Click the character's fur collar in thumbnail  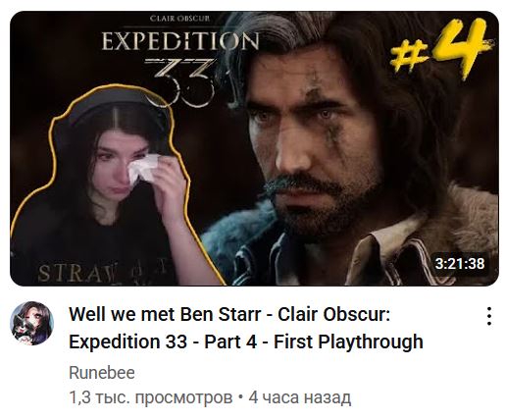[464, 223]
